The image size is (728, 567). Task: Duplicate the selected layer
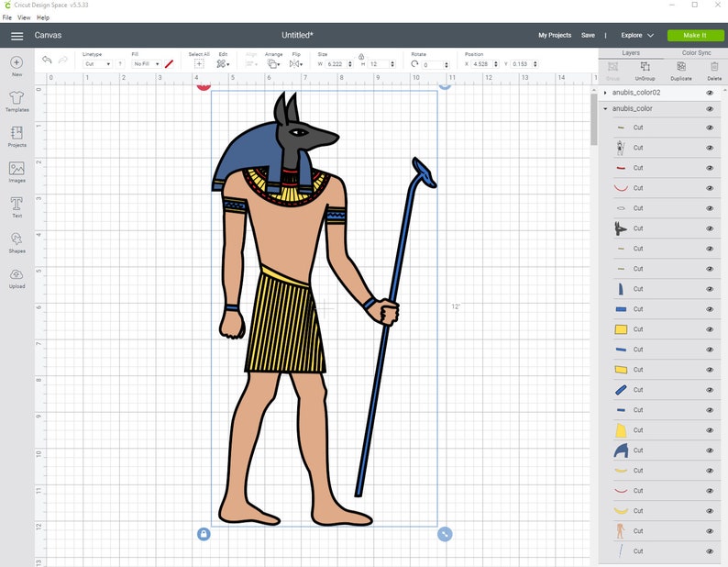(x=681, y=71)
